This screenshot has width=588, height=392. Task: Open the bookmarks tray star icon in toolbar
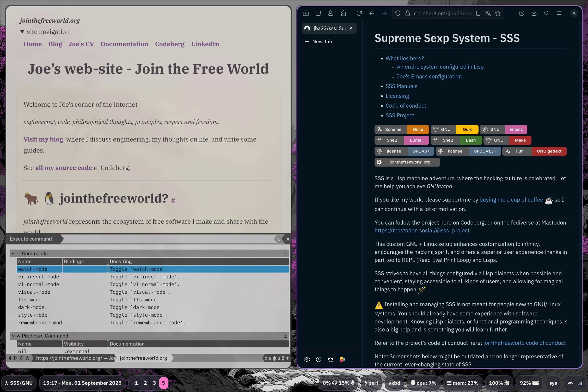pyautogui.click(x=331, y=13)
